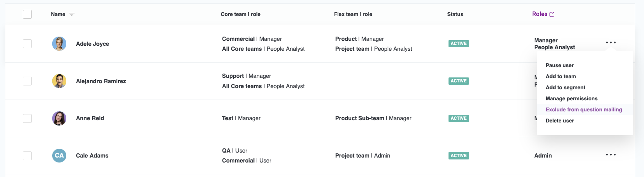Click Alejandro Ramirez's profile avatar
Screen dimensions: 644x177
click(x=59, y=81)
